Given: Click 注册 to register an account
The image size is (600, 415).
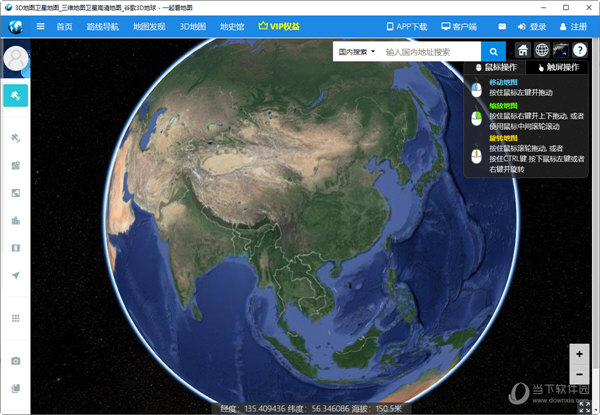Looking at the screenshot, I should point(573,26).
